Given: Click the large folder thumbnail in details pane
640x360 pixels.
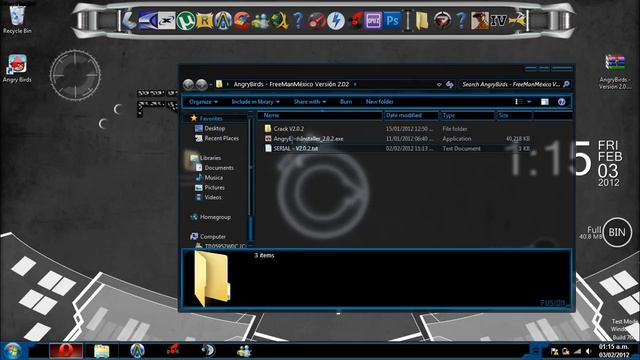Looking at the screenshot, I should click(x=212, y=278).
